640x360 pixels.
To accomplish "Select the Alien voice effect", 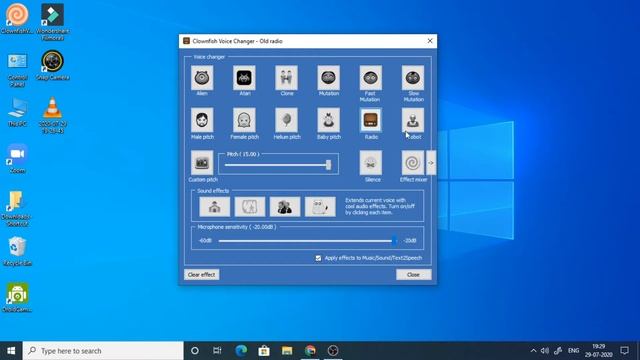I will (x=202, y=78).
